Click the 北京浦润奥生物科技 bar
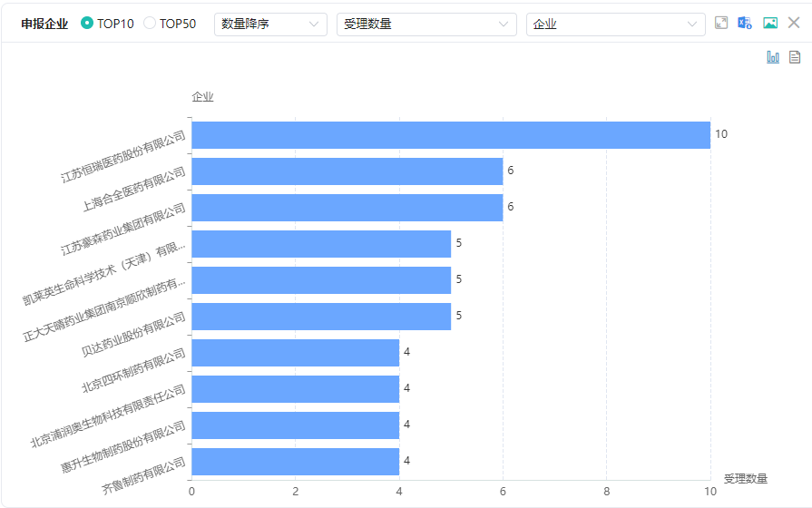The height and width of the screenshot is (508, 812). (295, 389)
